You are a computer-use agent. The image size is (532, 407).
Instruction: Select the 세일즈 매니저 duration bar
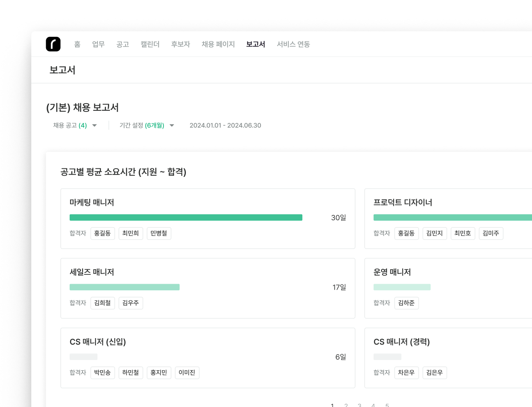pyautogui.click(x=124, y=287)
